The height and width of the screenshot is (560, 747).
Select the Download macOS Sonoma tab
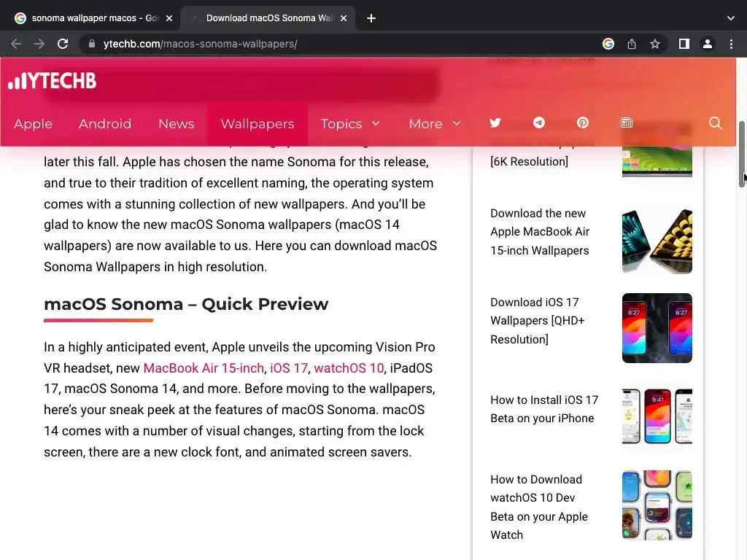(x=268, y=18)
